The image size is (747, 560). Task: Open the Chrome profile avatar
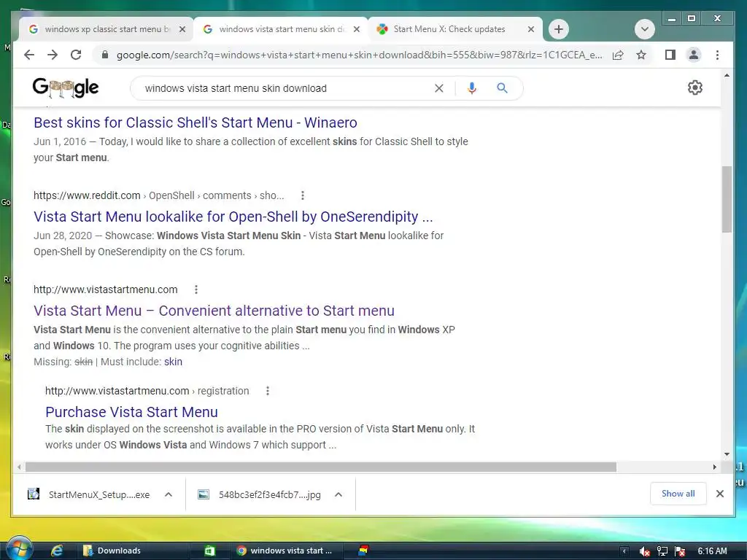tap(694, 55)
